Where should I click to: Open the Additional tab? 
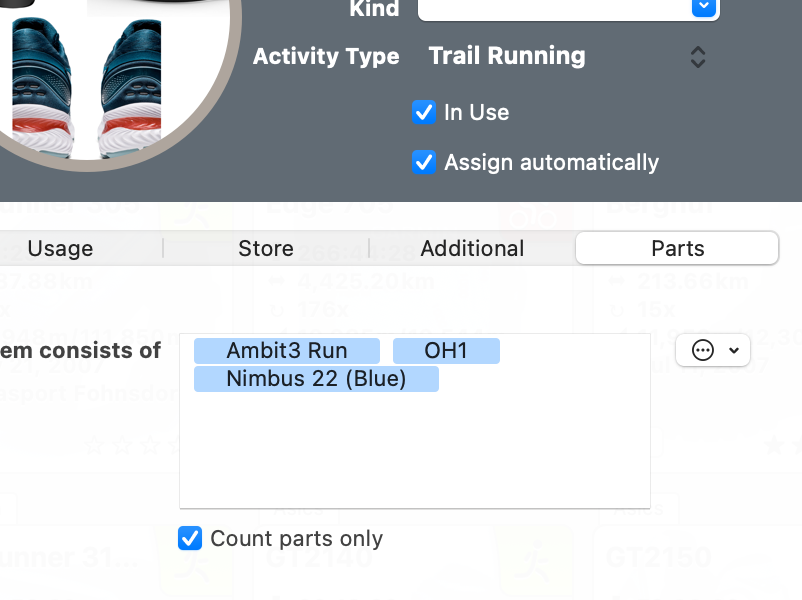click(472, 249)
